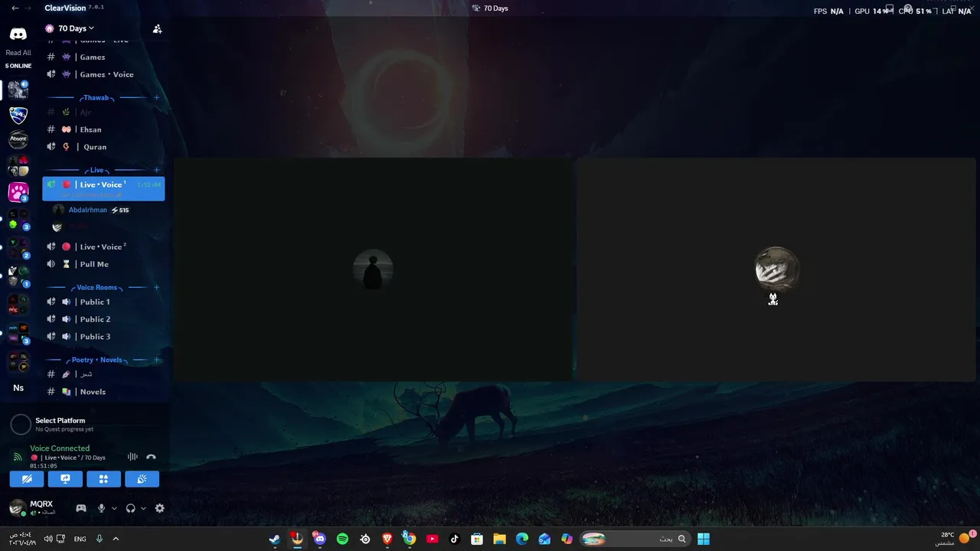
Task: Add a channel to Poetry • Novels category
Action: tap(156, 360)
